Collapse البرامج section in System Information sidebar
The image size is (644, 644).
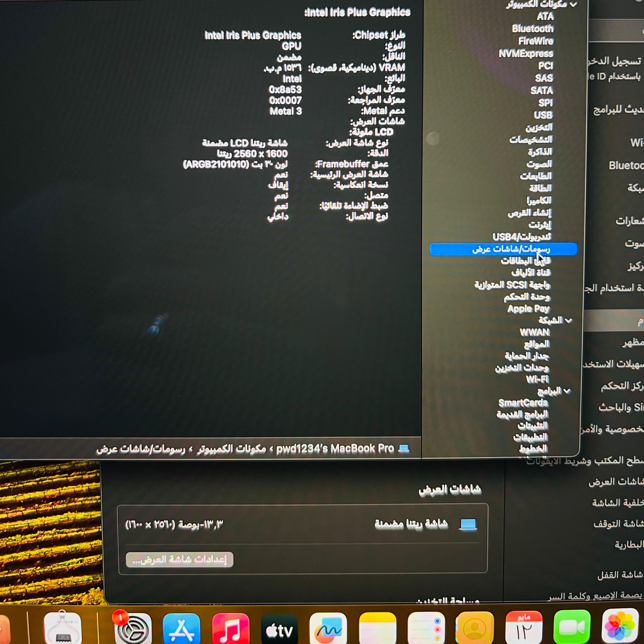pos(567,391)
